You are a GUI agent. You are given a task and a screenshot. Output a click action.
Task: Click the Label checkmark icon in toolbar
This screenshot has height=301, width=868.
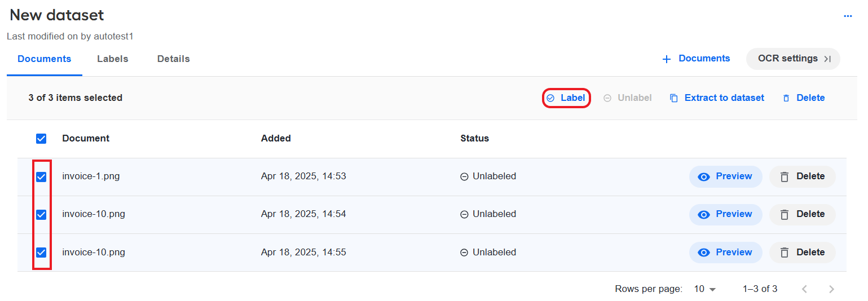tap(550, 98)
